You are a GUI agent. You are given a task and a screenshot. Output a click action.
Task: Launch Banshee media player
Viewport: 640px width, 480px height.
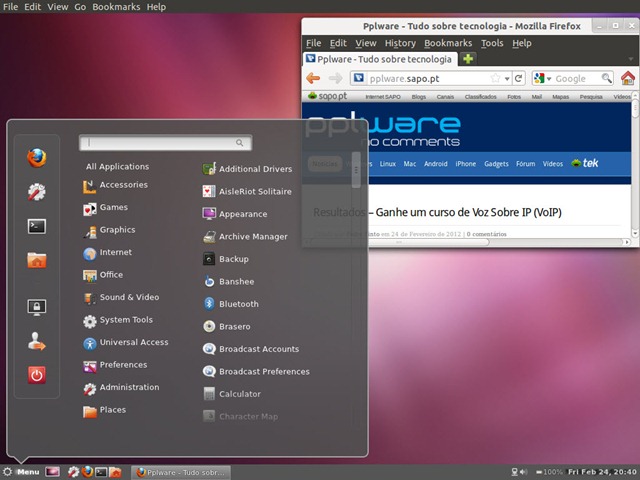228,281
